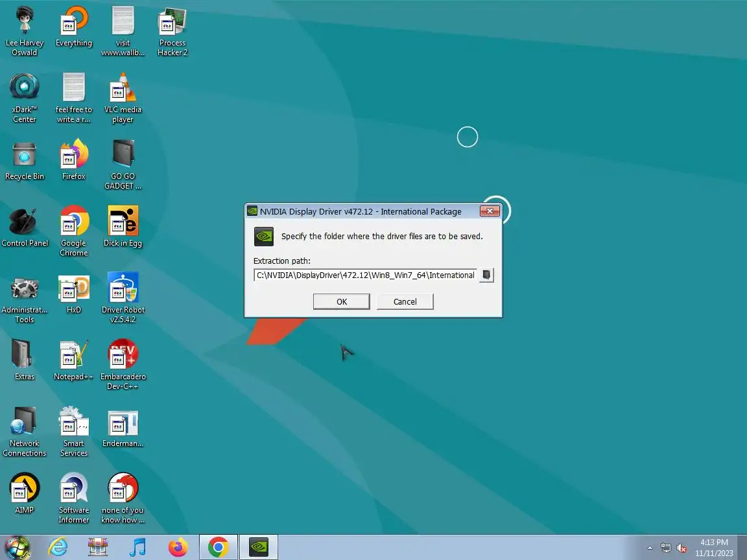747x560 pixels.
Task: Select the HxD hex editor shortcut
Action: tap(74, 294)
